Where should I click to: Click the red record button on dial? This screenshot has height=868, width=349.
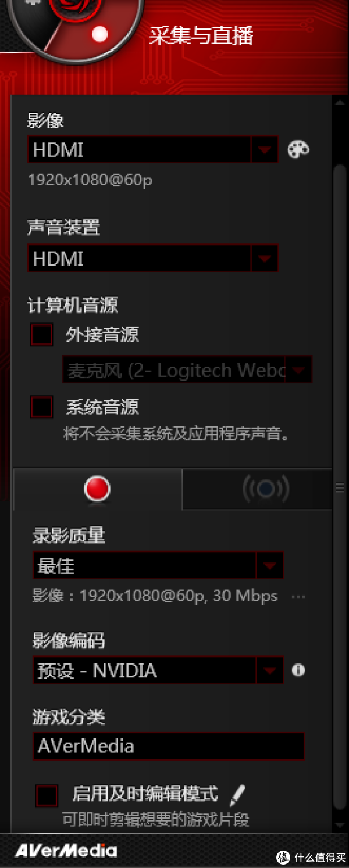(x=100, y=34)
